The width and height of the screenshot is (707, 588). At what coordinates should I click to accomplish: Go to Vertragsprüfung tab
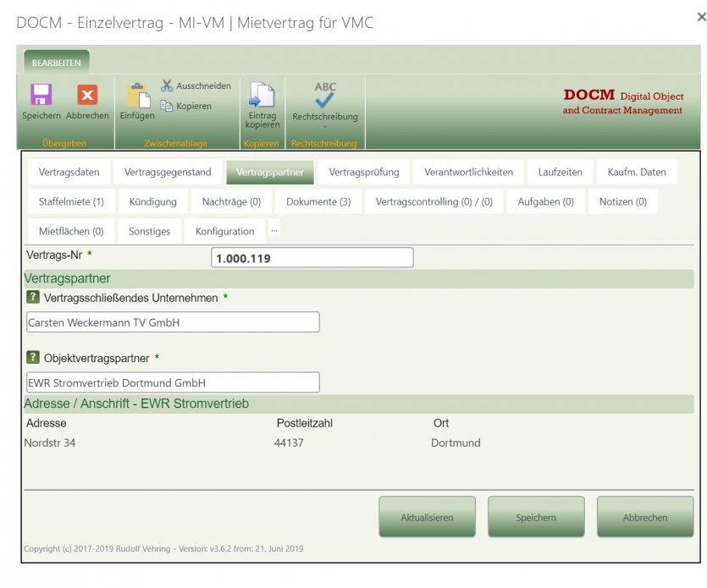pyautogui.click(x=364, y=172)
